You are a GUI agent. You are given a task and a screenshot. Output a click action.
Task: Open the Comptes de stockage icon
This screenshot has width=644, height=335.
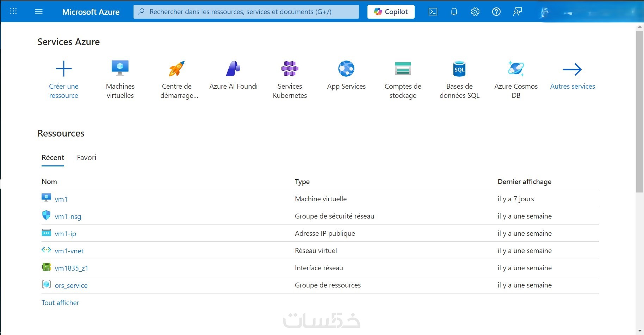click(403, 69)
